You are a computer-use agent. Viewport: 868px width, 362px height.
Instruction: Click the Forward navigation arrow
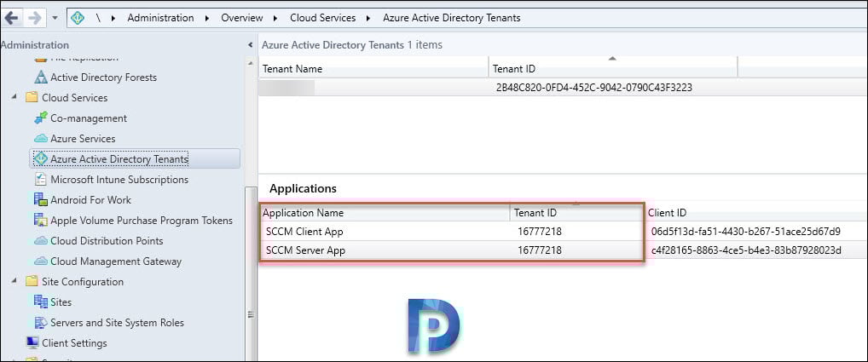[34, 18]
